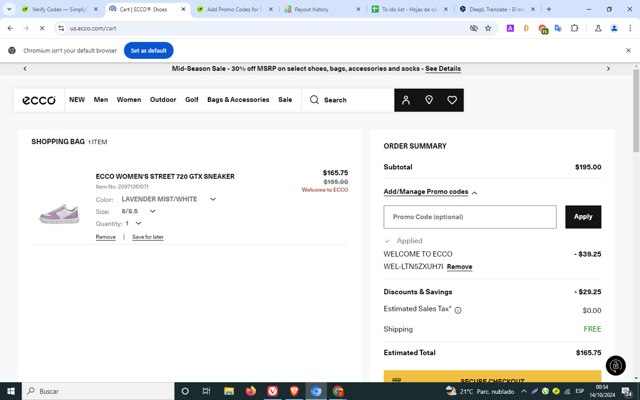Open the Windows Start menu

pyautogui.click(x=11, y=391)
